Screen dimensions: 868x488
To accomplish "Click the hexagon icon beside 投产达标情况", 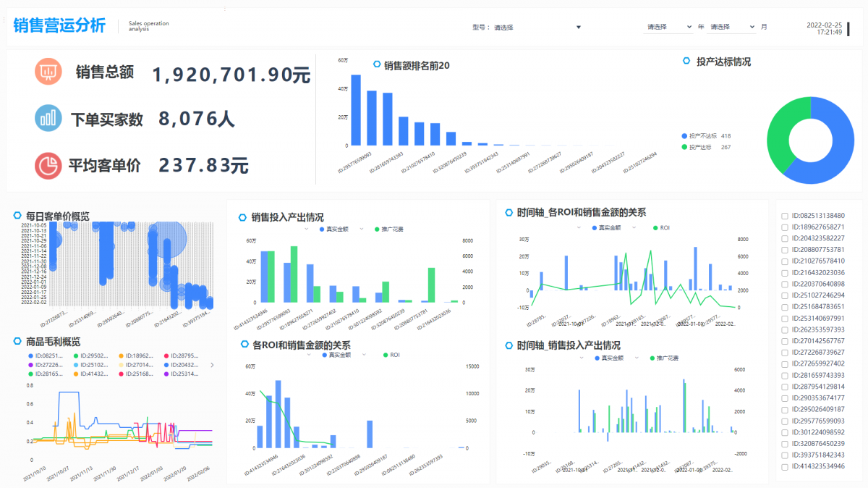I will click(686, 62).
